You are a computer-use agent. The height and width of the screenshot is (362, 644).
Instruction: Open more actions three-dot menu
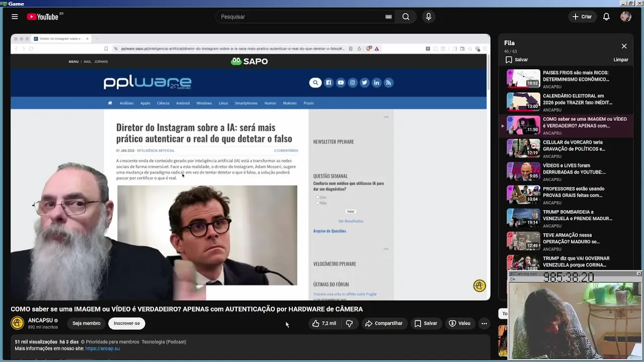point(484,323)
